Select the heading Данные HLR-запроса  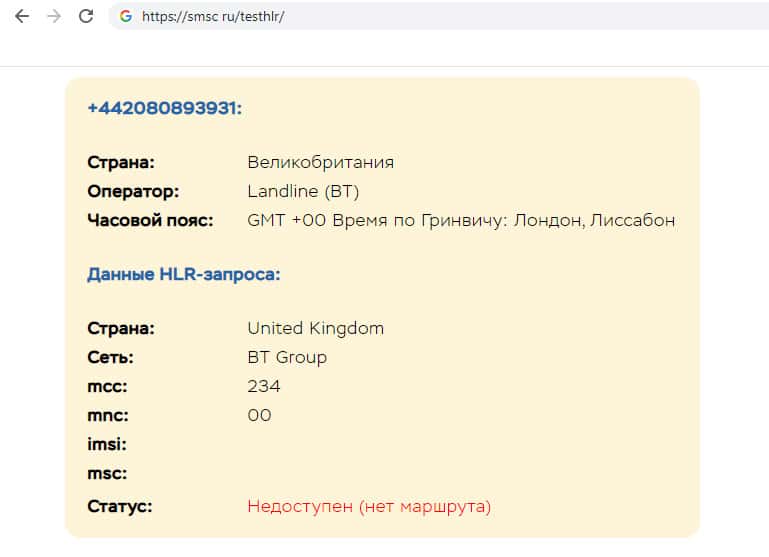[x=184, y=274]
